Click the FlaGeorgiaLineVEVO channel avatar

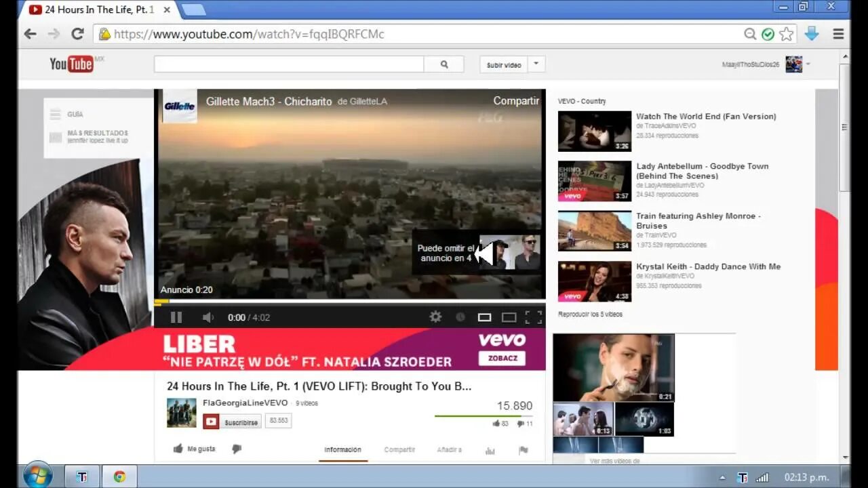click(x=182, y=413)
